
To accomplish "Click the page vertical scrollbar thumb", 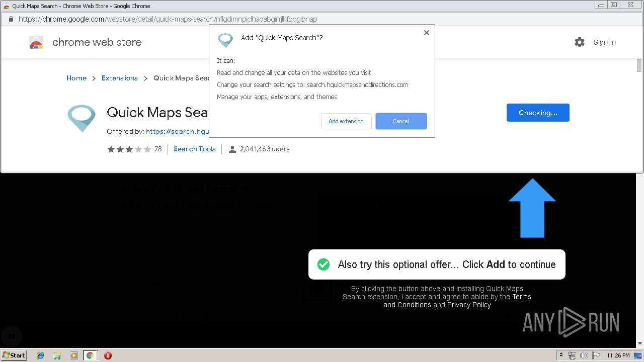I will pyautogui.click(x=639, y=66).
